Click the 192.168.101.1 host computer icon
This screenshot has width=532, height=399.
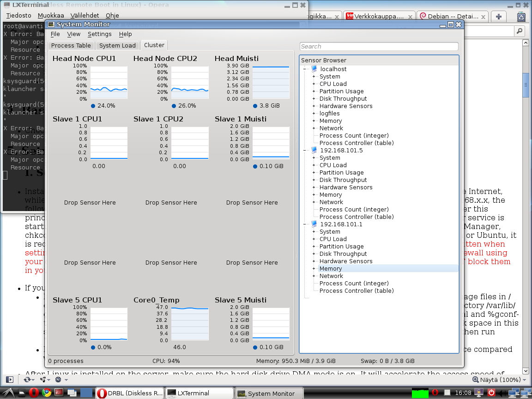click(x=314, y=224)
